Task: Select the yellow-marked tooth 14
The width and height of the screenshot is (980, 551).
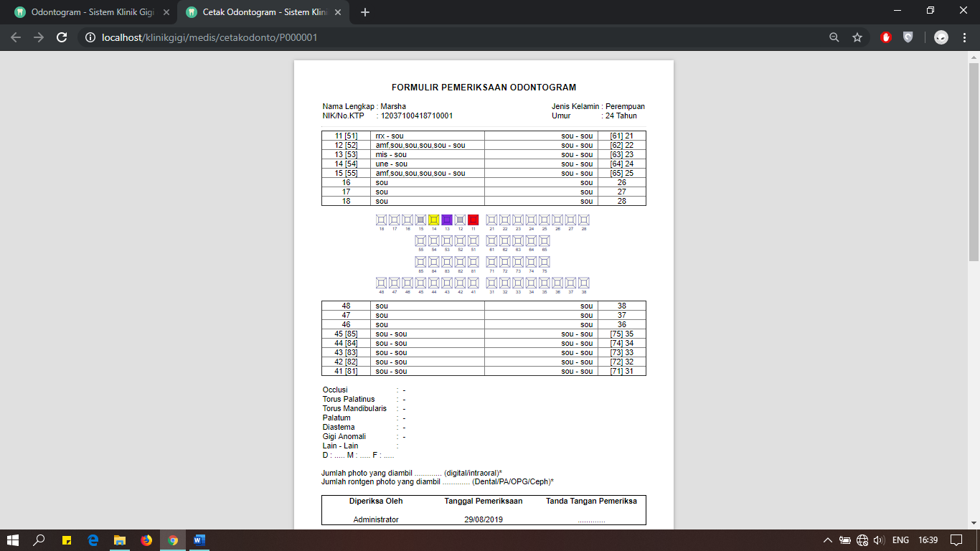Action: click(434, 220)
